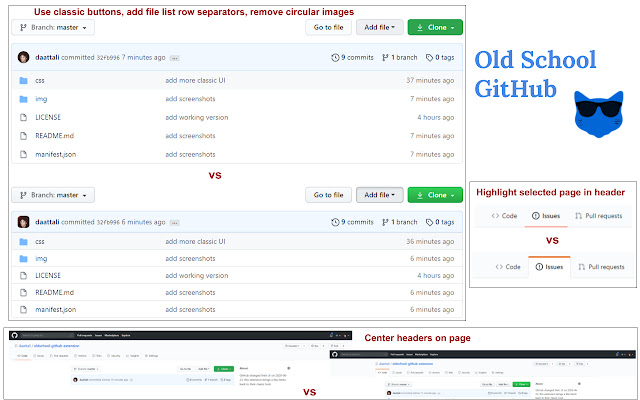Viewport: 640px width, 400px height.
Task: Click manifest.json file icon in 7 minutes ago row
Action: tap(23, 154)
